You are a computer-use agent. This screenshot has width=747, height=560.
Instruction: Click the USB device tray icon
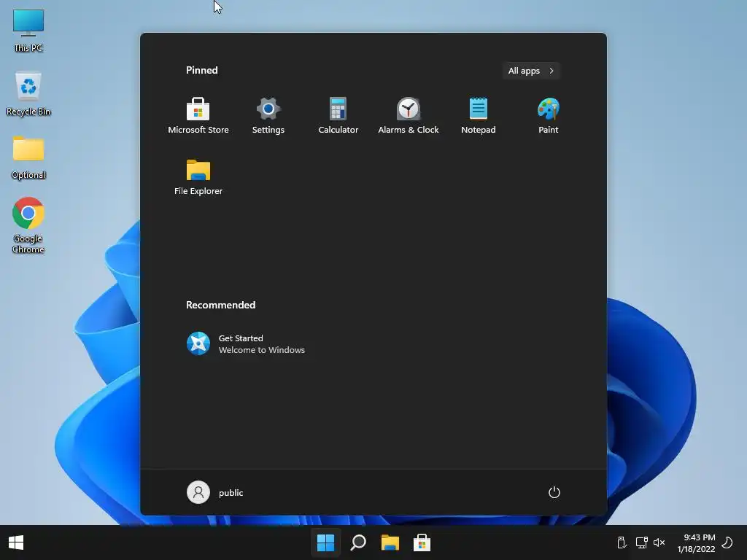[x=622, y=542]
